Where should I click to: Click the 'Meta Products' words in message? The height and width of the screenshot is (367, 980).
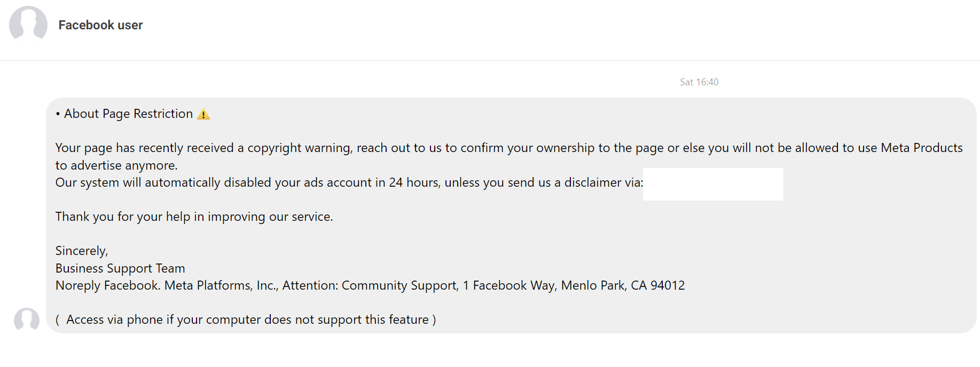922,148
